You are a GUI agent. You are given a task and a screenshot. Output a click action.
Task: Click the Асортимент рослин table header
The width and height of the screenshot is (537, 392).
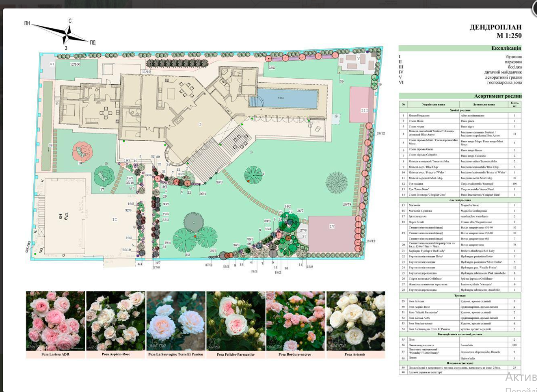pos(460,96)
